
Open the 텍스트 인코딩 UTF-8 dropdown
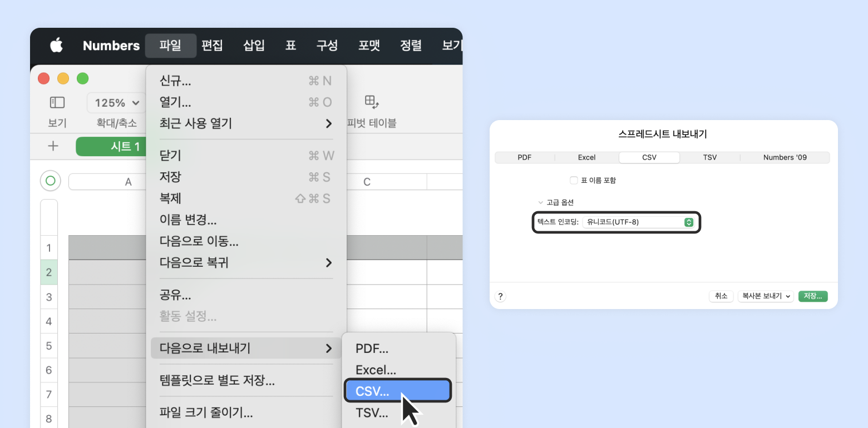[x=638, y=222]
